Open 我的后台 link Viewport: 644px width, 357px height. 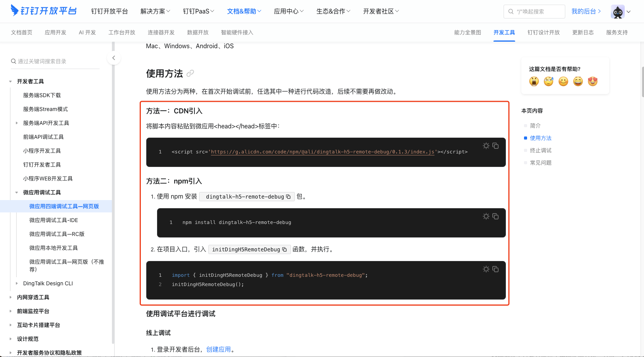pyautogui.click(x=586, y=12)
